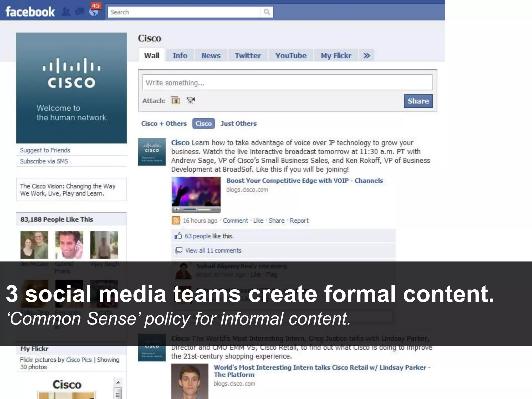Filter wall by Cisco + Others
Screen dimensions: 532x399
click(x=164, y=123)
